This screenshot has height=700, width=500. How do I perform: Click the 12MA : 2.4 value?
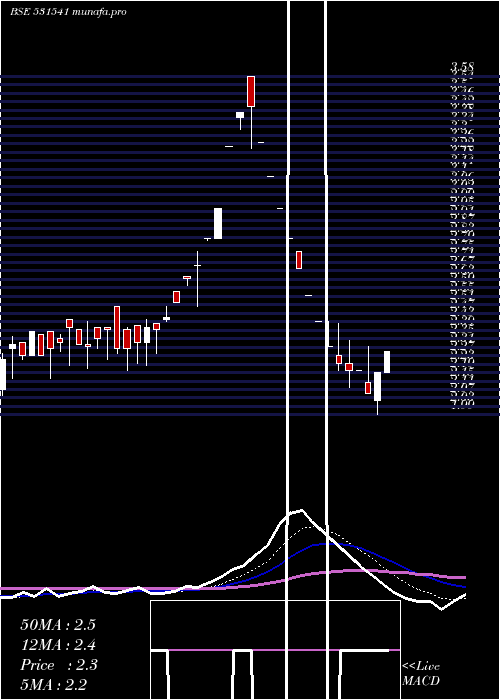[x=58, y=645]
